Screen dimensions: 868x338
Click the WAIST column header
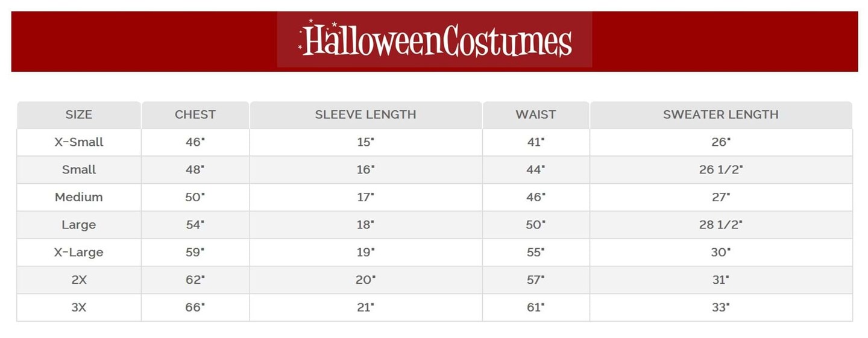[535, 114]
